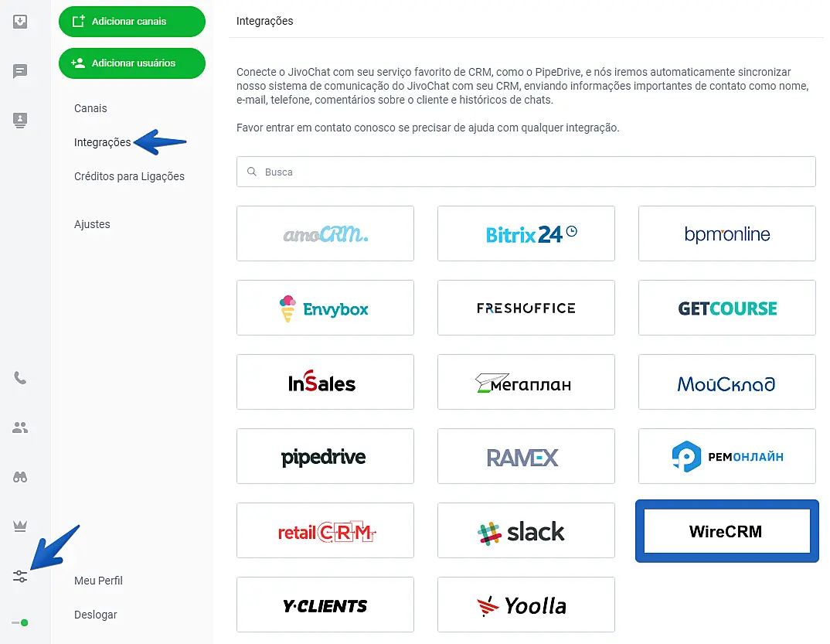Toggle the green online status switch

20,622
